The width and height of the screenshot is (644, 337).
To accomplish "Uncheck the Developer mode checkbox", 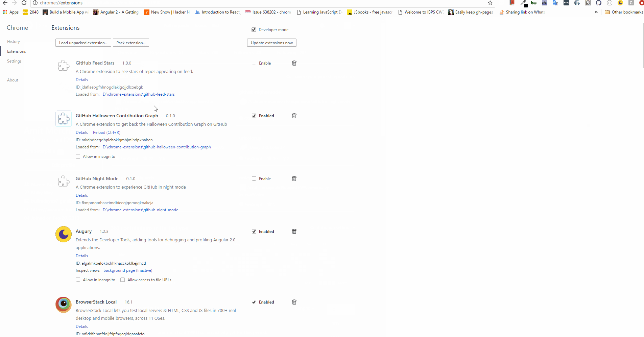I will tap(254, 30).
